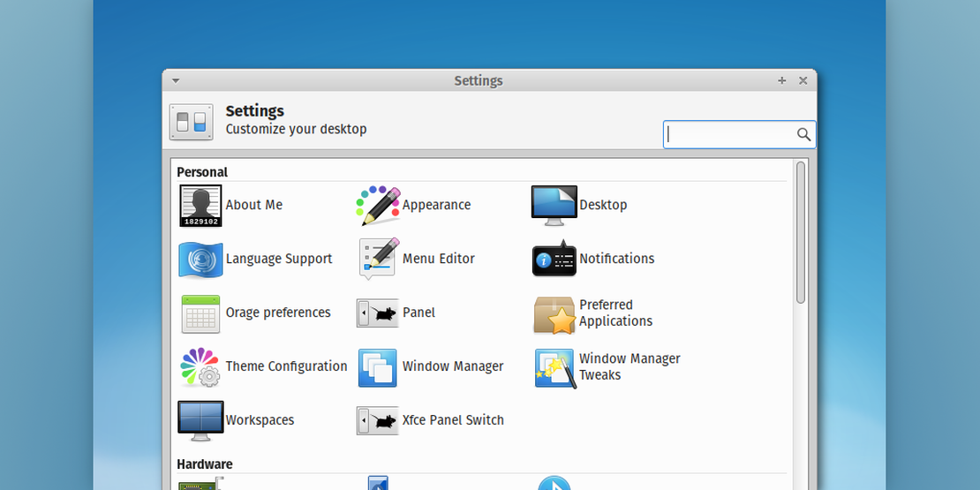Click the Theme Configuration label
The height and width of the screenshot is (490, 980).
click(286, 366)
